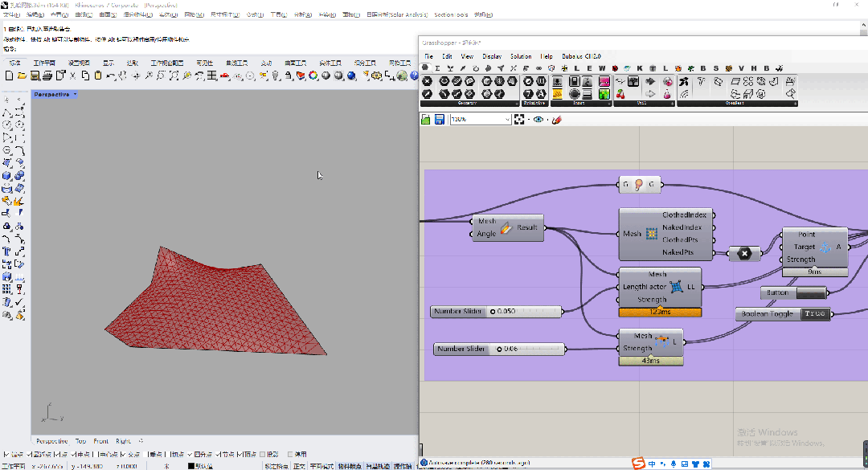Click the Open folder icon in Rhino toolbar
The width and height of the screenshot is (868, 470).
(x=22, y=76)
